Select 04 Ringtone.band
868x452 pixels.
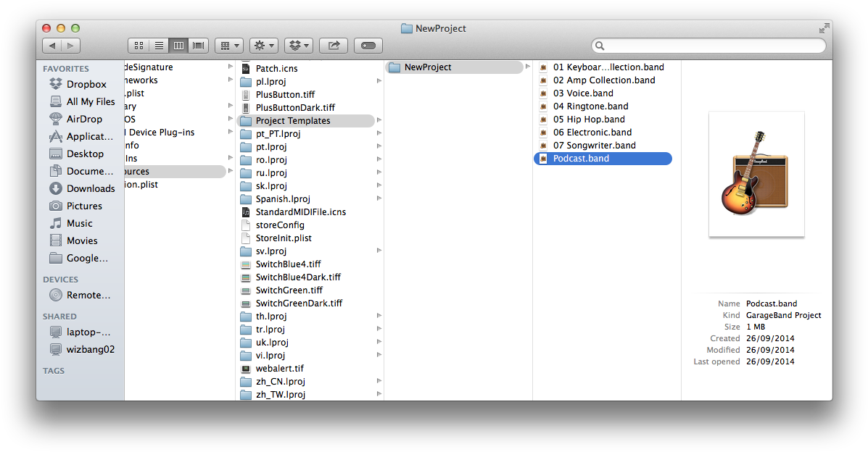coord(584,106)
